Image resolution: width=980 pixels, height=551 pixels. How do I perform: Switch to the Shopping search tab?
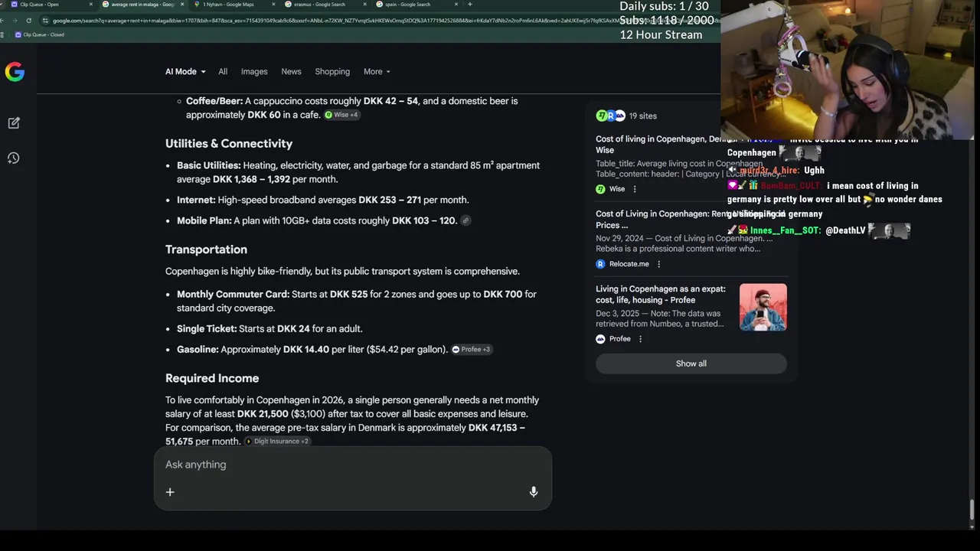pyautogui.click(x=332, y=71)
